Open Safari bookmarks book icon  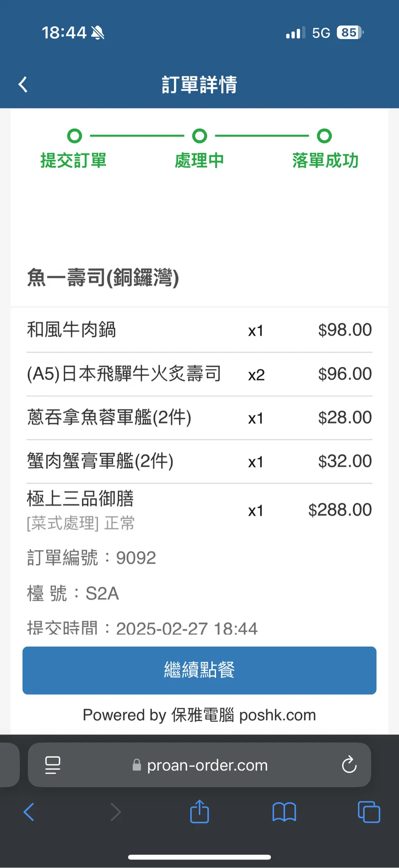(284, 812)
